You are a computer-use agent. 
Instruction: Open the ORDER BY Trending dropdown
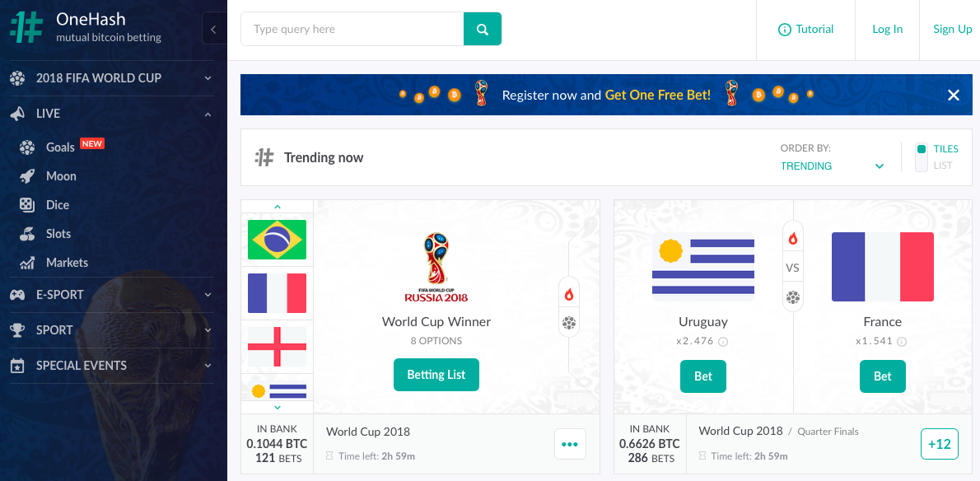[832, 166]
